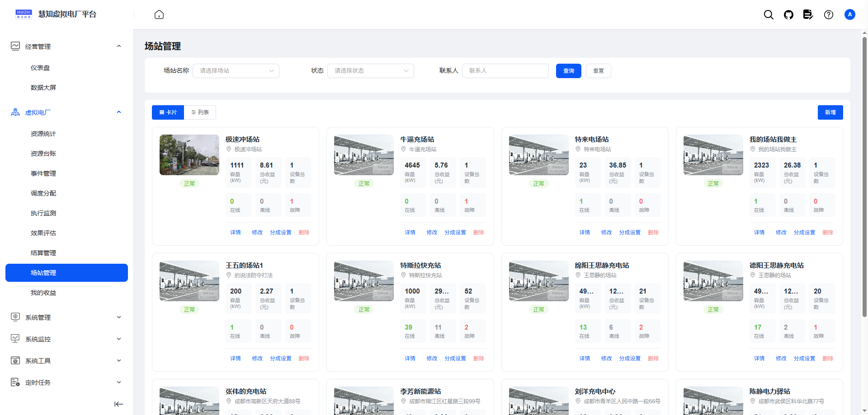Open the 状态 status dropdown
The image size is (868, 415).
371,71
